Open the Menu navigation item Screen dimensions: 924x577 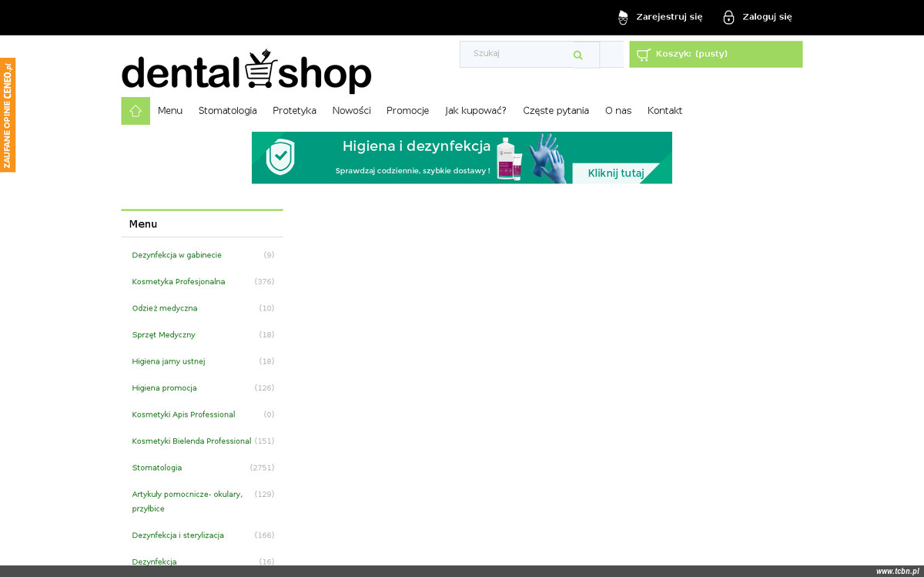click(170, 110)
